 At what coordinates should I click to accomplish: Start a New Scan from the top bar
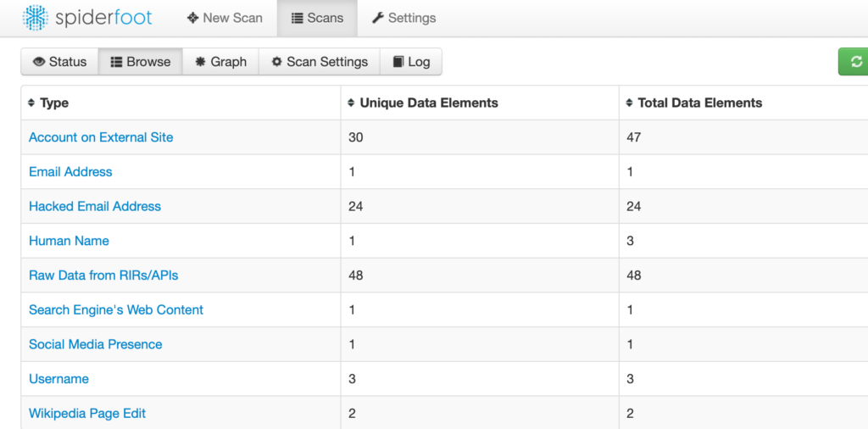[x=225, y=18]
